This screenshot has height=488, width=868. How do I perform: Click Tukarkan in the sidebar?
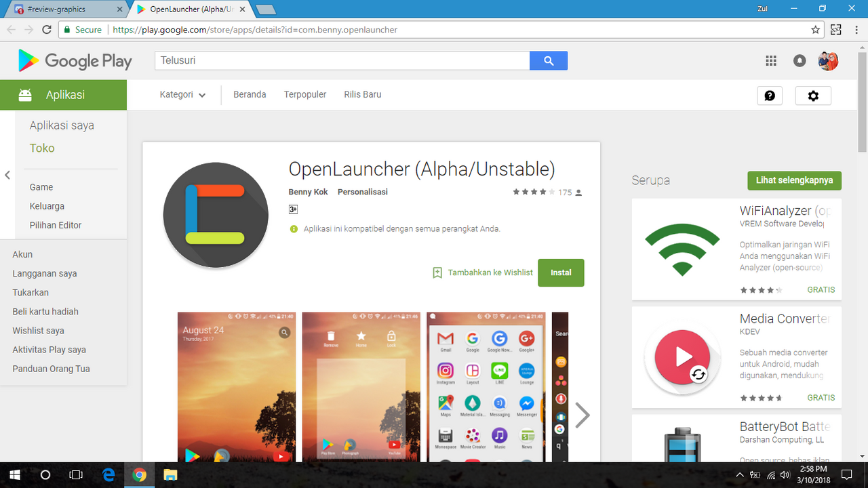(x=31, y=293)
